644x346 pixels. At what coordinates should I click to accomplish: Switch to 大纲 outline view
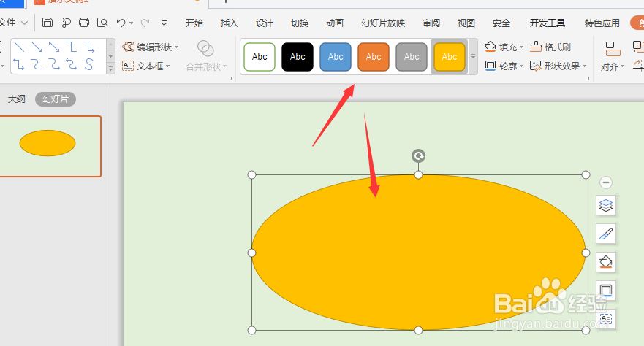tap(16, 99)
